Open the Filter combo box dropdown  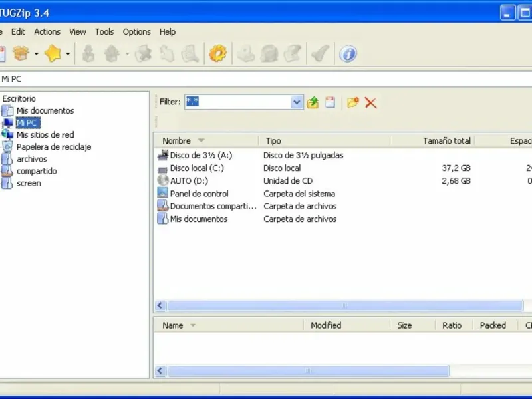[x=297, y=102]
